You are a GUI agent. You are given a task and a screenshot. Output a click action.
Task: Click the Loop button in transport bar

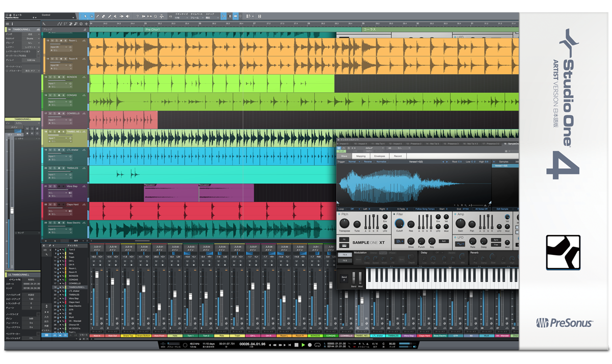tap(318, 345)
